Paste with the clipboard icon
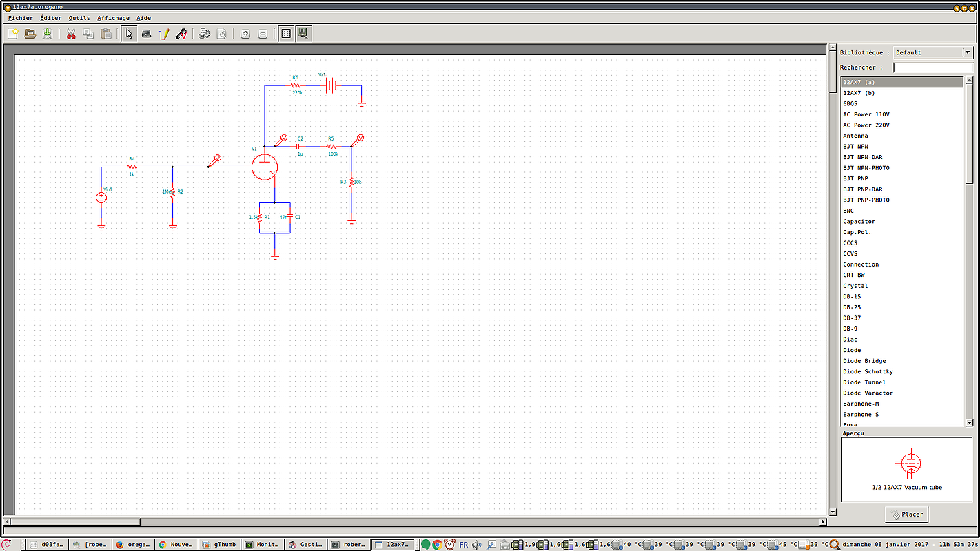Viewport: 980px width, 551px height. coord(105,34)
